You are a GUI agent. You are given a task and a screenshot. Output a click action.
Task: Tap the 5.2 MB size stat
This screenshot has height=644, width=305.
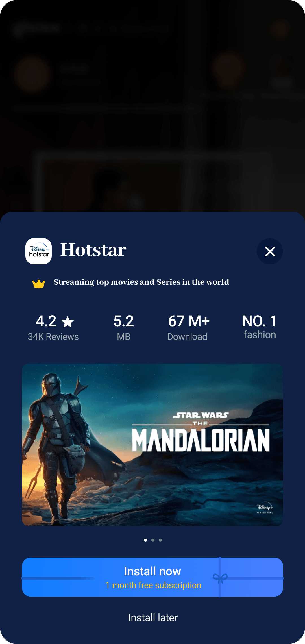(x=124, y=328)
